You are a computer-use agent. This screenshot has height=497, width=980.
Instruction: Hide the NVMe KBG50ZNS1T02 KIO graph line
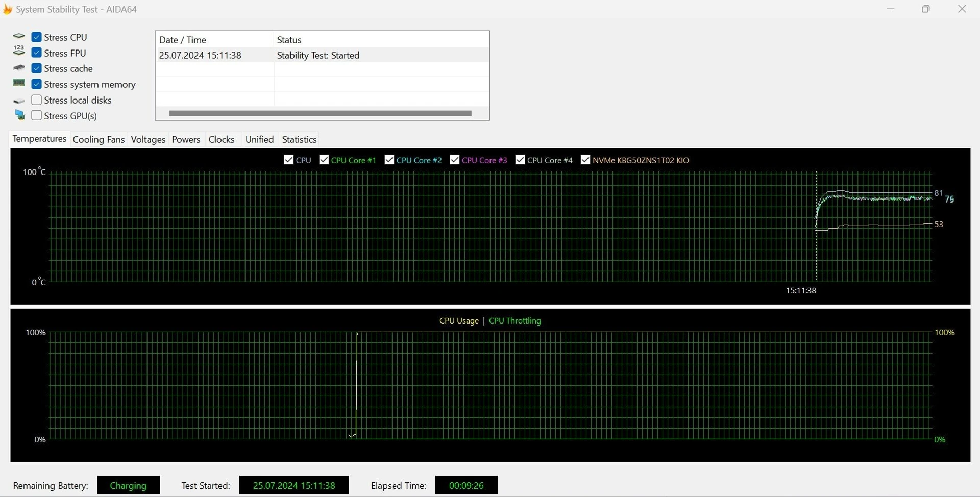(x=585, y=160)
